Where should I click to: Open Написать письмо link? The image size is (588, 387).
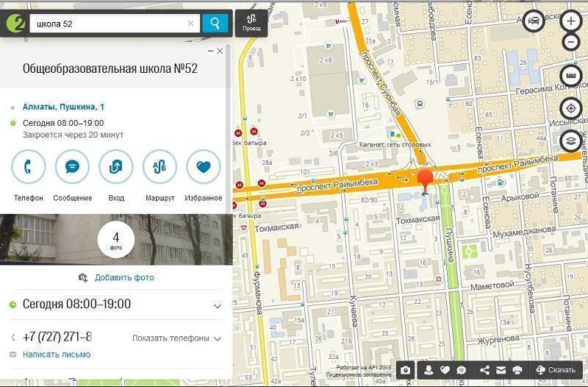click(57, 355)
